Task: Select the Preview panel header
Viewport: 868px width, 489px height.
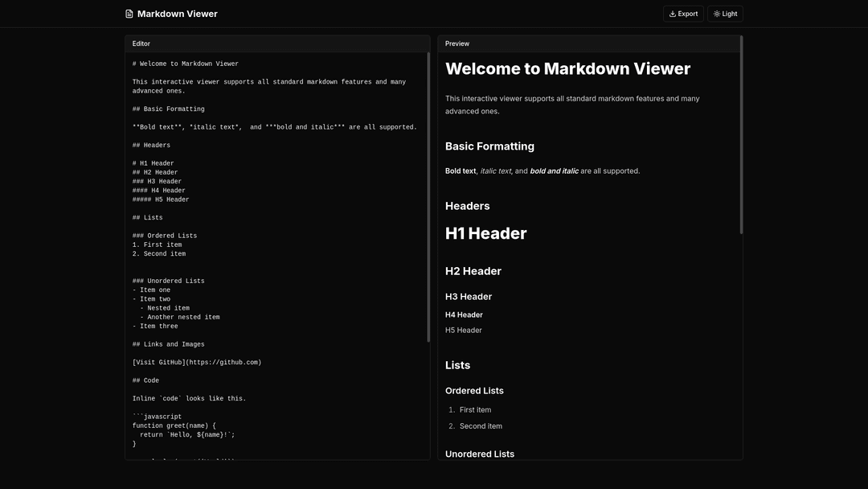Action: (x=457, y=43)
